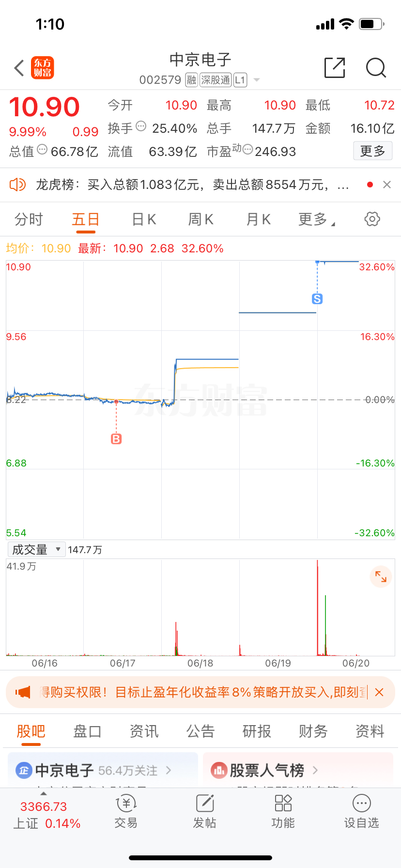Expand the volume chart fullscreen icon

tap(381, 576)
